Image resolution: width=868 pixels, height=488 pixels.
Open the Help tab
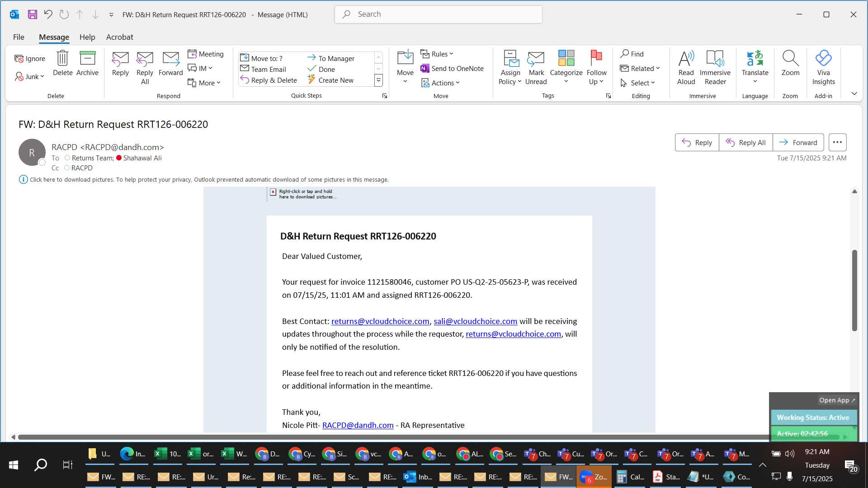point(87,37)
